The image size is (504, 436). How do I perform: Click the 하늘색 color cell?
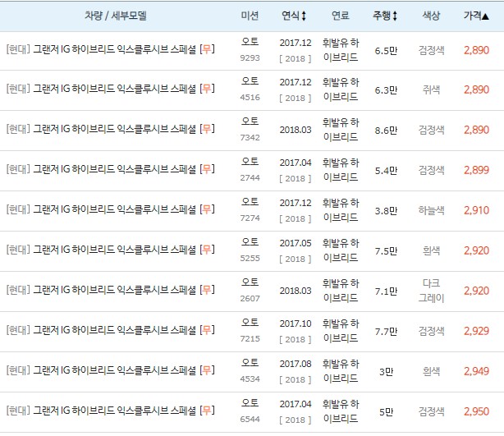point(431,210)
